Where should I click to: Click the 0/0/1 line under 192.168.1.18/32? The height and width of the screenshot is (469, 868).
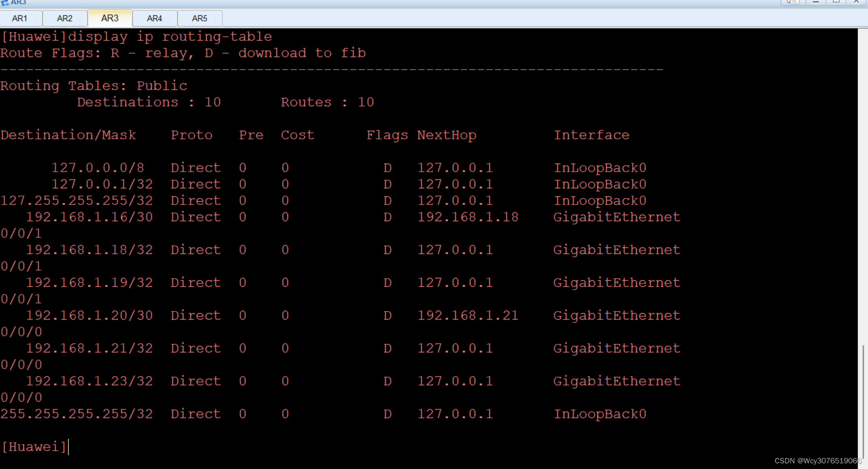pos(21,266)
